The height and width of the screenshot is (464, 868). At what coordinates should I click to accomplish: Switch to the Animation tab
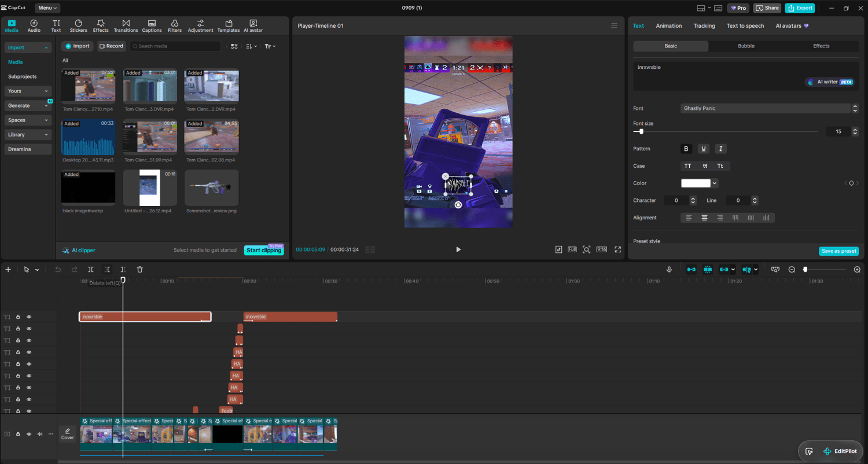coord(668,25)
